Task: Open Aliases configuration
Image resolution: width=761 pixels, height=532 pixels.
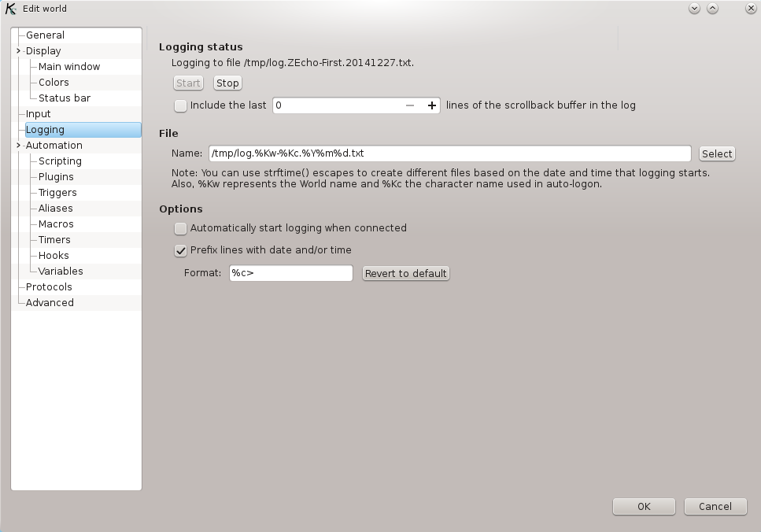Action: [54, 208]
